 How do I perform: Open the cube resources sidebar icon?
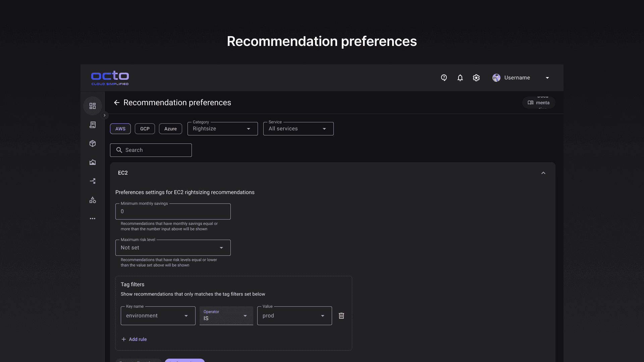tap(93, 143)
